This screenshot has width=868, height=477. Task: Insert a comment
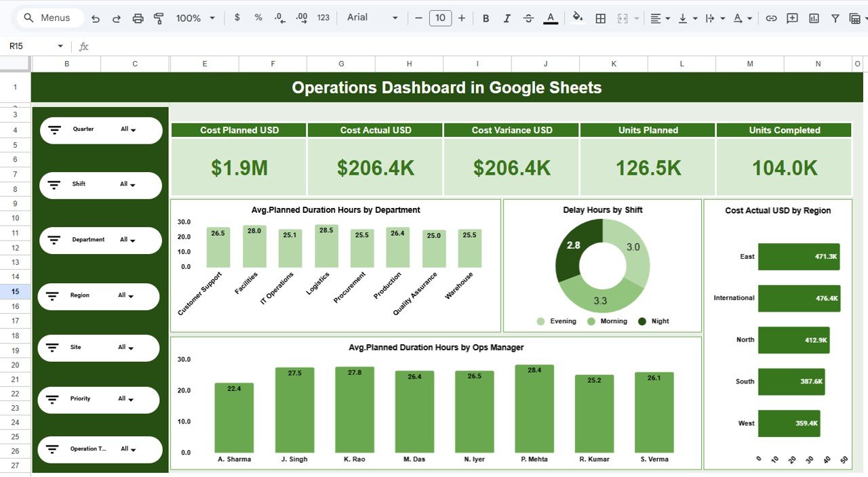(792, 18)
